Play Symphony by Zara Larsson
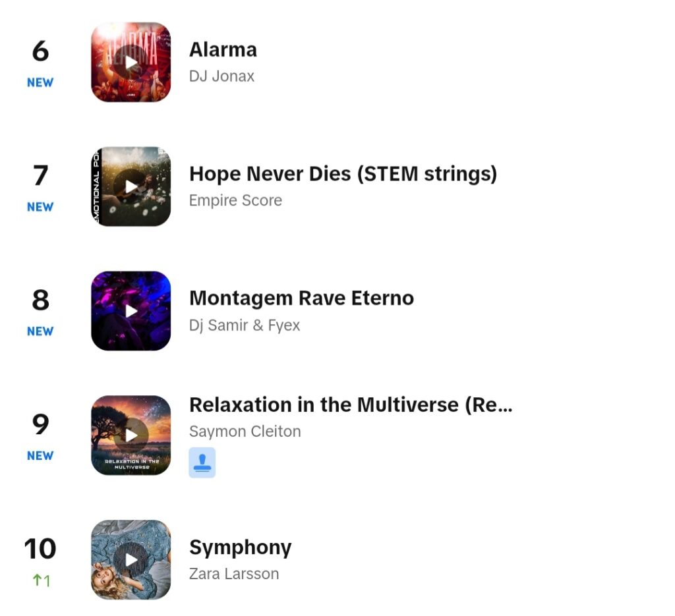 tap(131, 559)
